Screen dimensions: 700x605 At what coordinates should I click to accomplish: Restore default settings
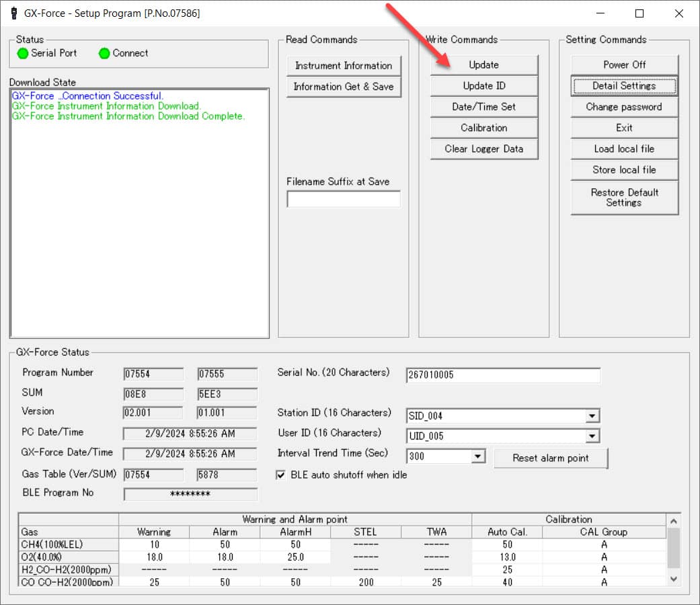pos(623,197)
